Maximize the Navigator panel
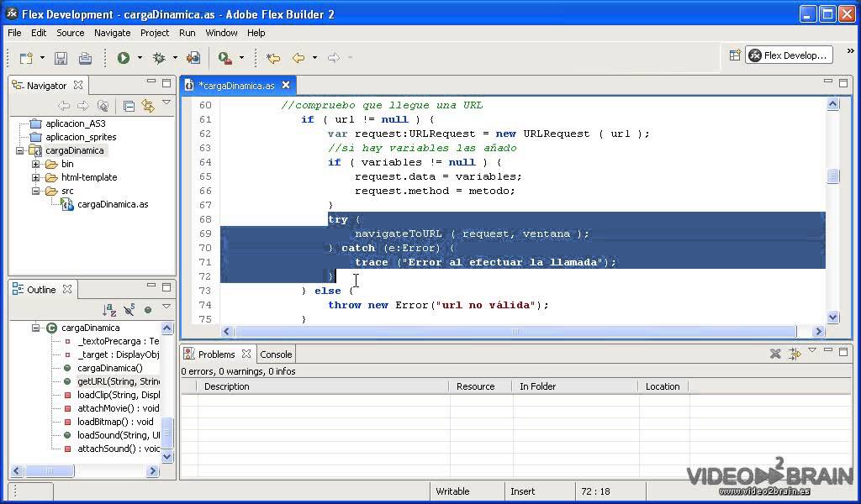Image resolution: width=861 pixels, height=504 pixels. pos(166,83)
